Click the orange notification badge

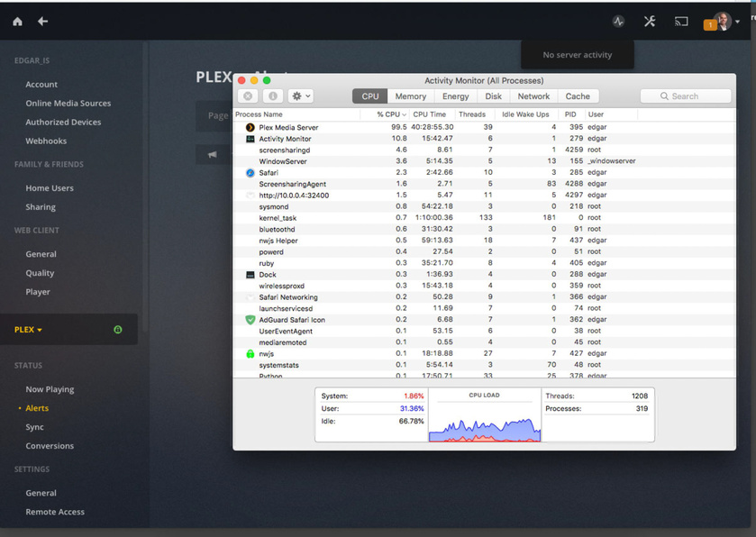coord(710,25)
